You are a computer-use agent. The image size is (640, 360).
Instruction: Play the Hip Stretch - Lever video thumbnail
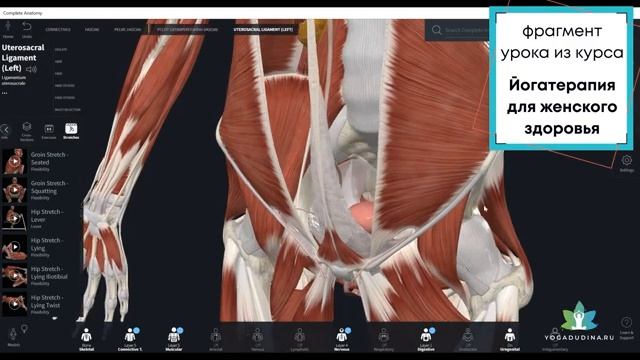15,218
